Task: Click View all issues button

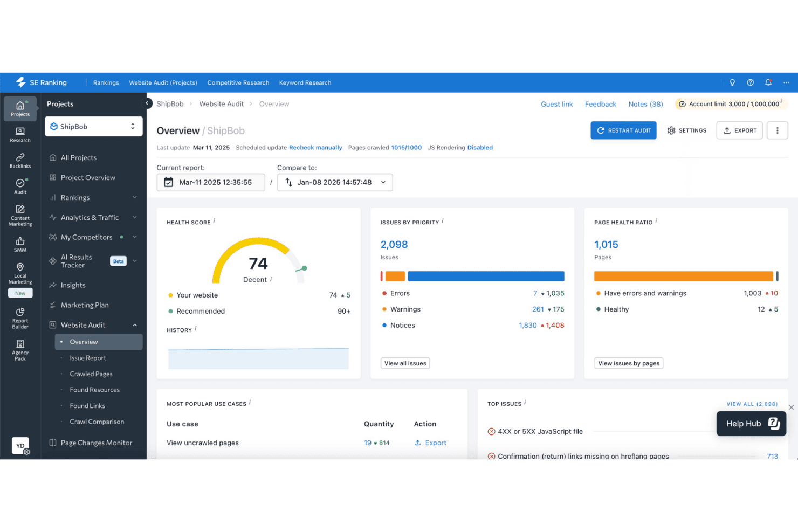Action: 405,363
